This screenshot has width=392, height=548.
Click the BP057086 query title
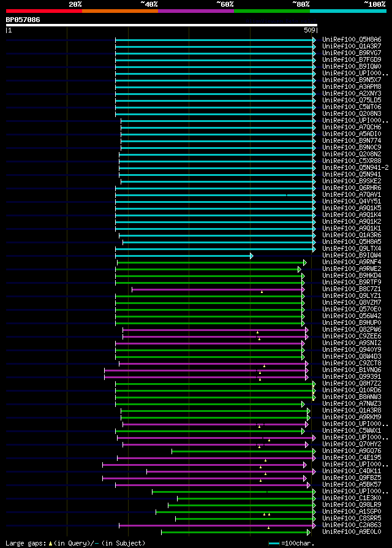(x=23, y=20)
